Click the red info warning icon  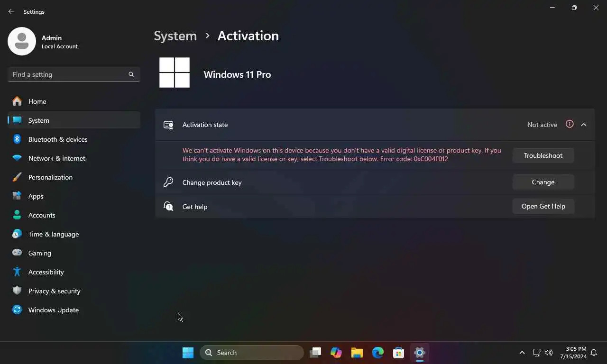click(570, 124)
